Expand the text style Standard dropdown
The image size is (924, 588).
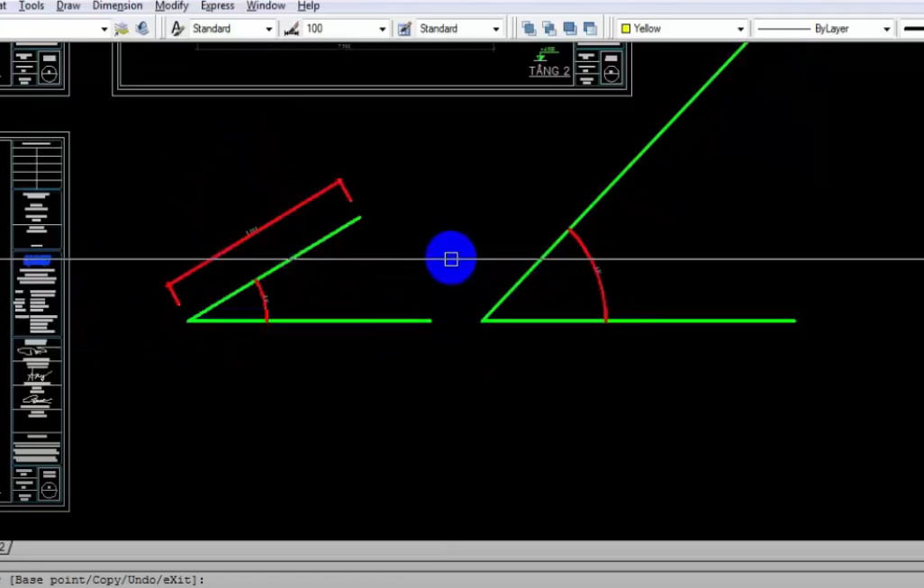click(x=268, y=29)
